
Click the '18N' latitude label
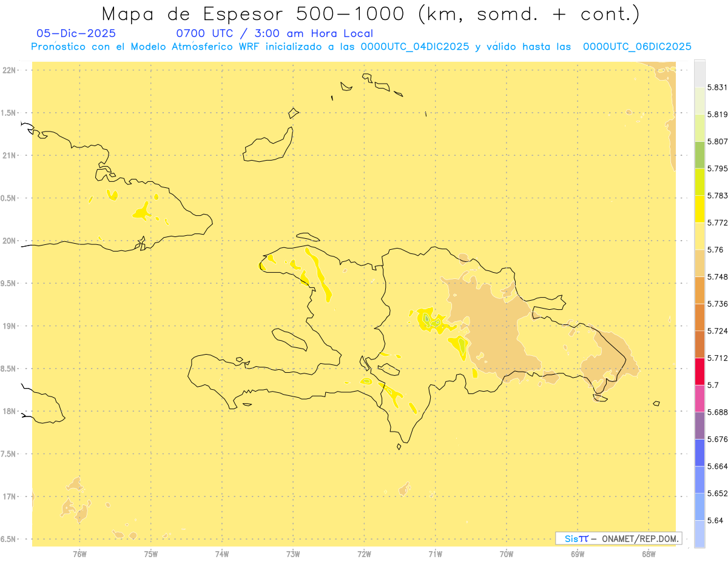(x=8, y=411)
